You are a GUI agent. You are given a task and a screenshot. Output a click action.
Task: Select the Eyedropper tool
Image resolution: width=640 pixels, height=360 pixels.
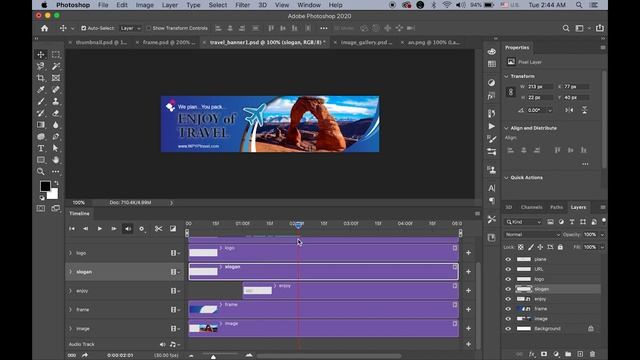pos(41,89)
